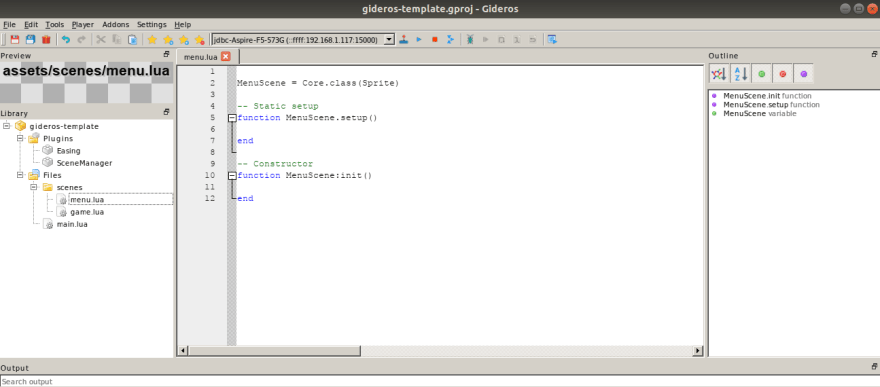Click the Paste clipboard icon
The height and width of the screenshot is (387, 880).
tap(132, 40)
